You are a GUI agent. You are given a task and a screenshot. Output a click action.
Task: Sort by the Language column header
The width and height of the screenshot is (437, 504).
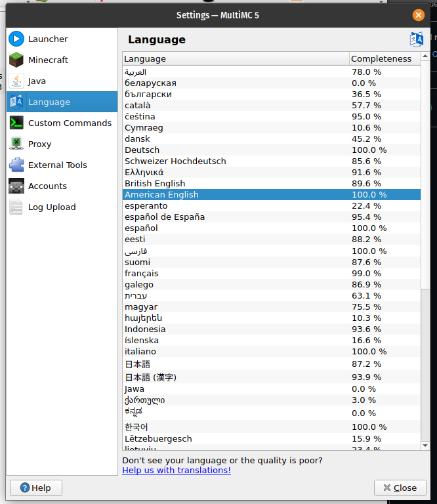(x=236, y=59)
